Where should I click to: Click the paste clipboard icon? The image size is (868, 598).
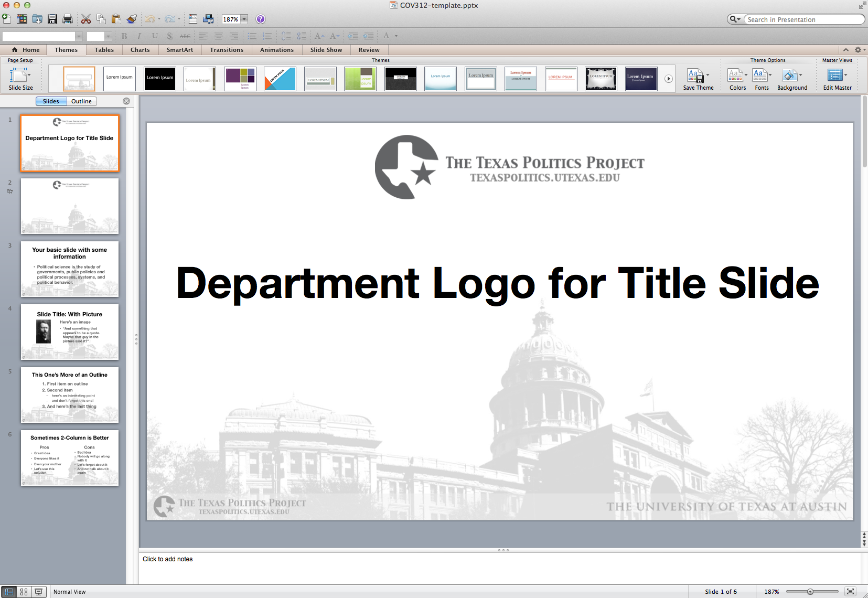pos(116,19)
